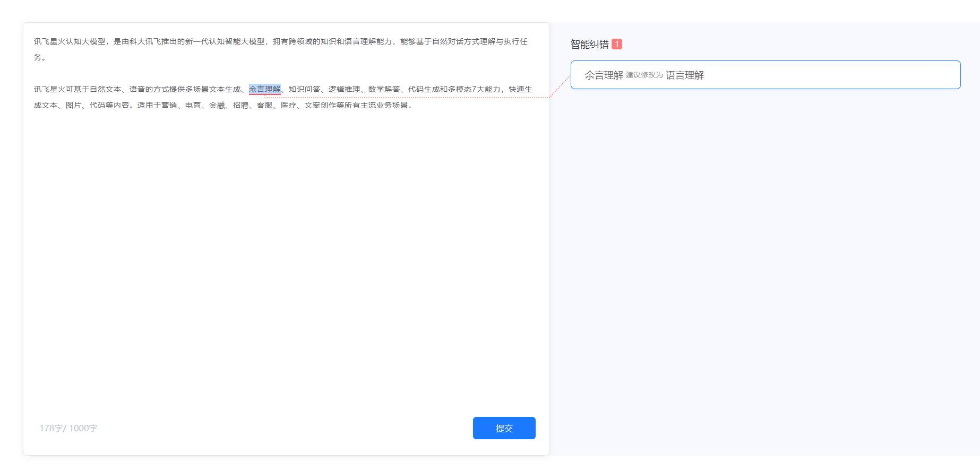Click the 178字/ 1000字 character counter
Viewport: 980px width, 470px height.
click(x=68, y=428)
